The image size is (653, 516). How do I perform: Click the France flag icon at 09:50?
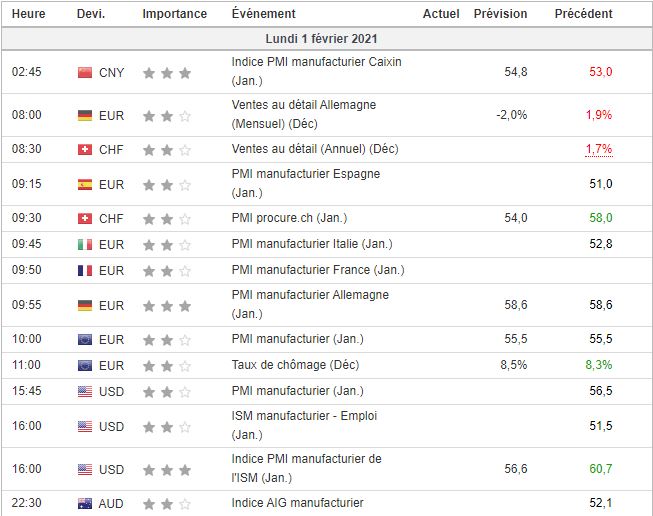[x=85, y=270]
